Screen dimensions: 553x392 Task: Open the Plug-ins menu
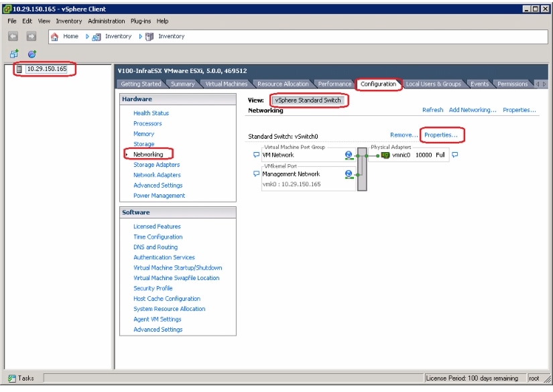point(141,21)
